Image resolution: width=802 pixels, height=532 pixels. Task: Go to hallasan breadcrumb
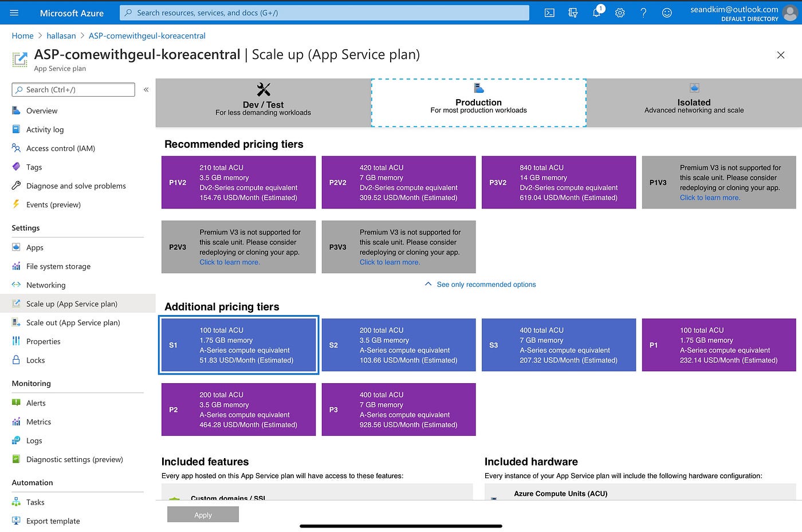(61, 36)
